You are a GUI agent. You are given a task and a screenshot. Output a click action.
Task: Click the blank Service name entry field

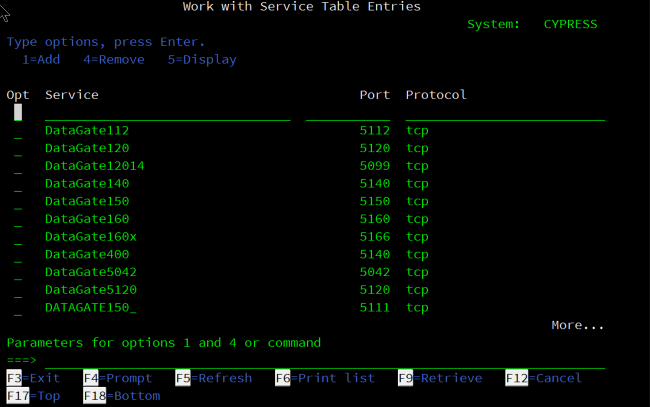167,113
